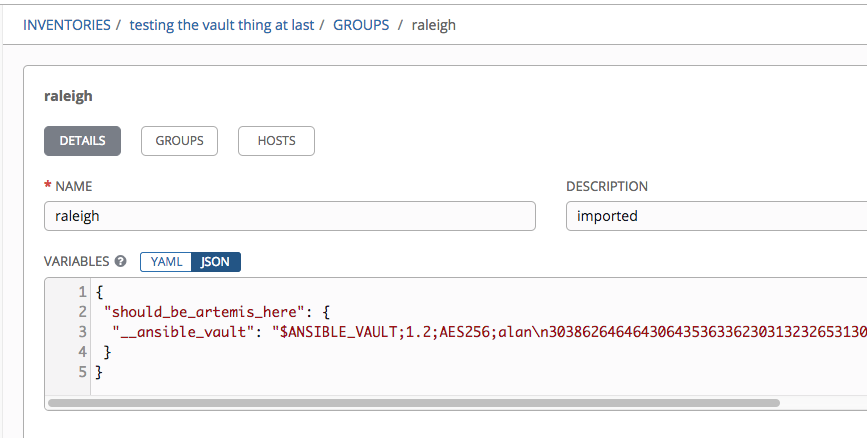This screenshot has height=438, width=867.
Task: Click into the DESCRIPTION input field
Action: coord(717,216)
